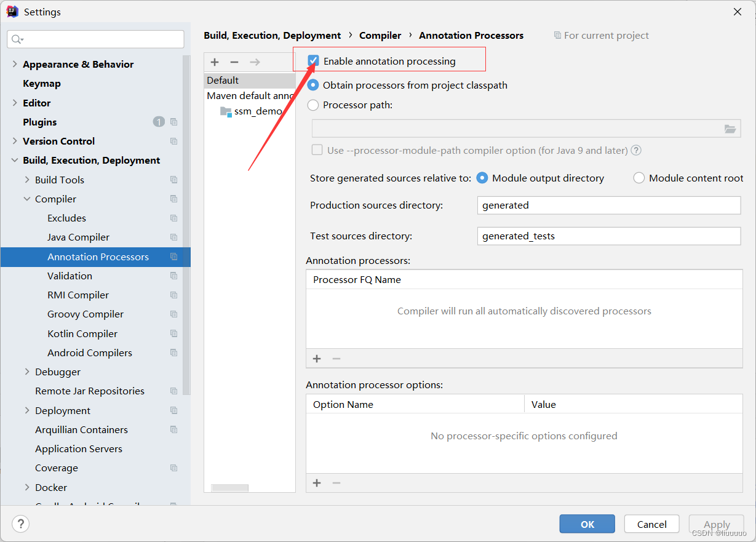Click project-level icon beside Compiler
Image resolution: width=756 pixels, height=542 pixels.
[x=174, y=199]
